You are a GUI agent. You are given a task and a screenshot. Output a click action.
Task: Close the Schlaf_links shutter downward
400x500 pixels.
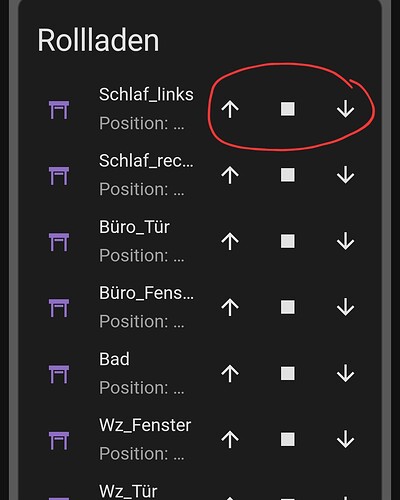point(345,109)
